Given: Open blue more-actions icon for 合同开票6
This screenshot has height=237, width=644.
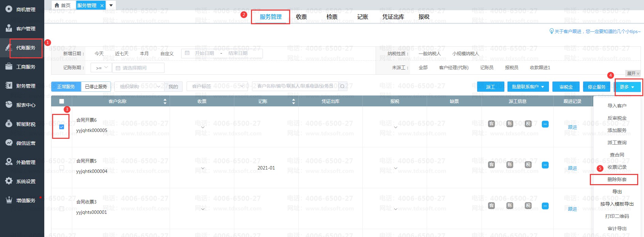Looking at the screenshot, I should (x=545, y=124).
